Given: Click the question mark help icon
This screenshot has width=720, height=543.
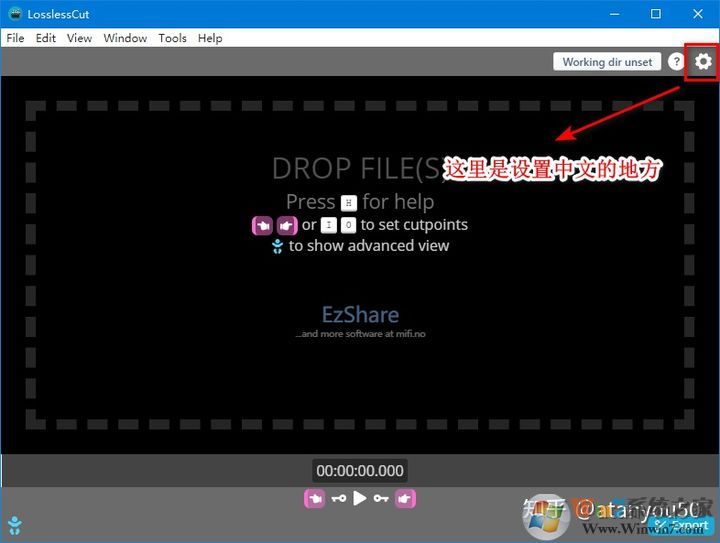Looking at the screenshot, I should [x=676, y=62].
